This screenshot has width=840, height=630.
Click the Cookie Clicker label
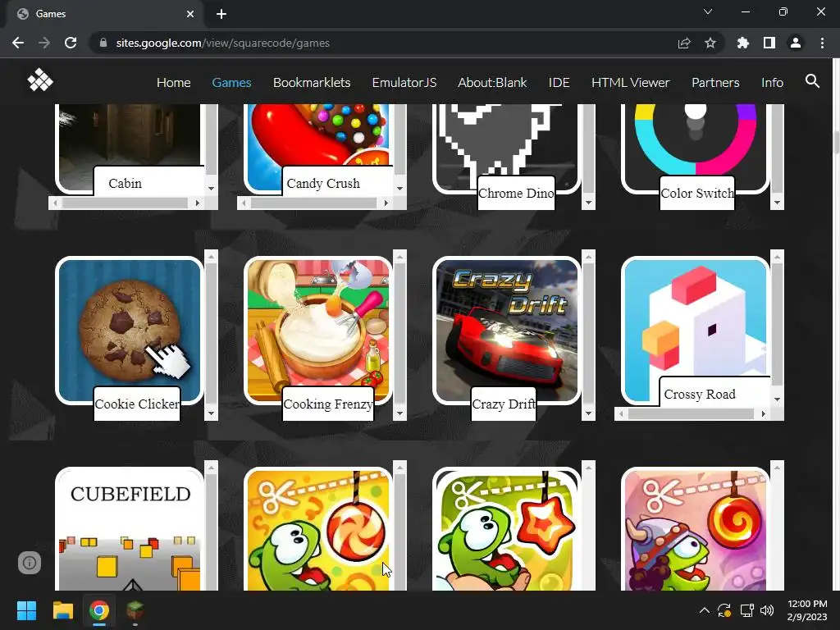(x=137, y=404)
